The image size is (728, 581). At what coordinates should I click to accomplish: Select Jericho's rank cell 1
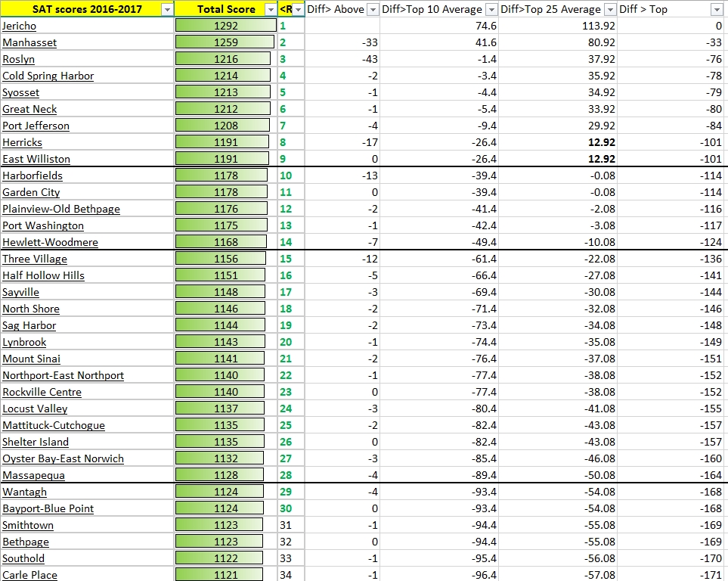[291, 26]
